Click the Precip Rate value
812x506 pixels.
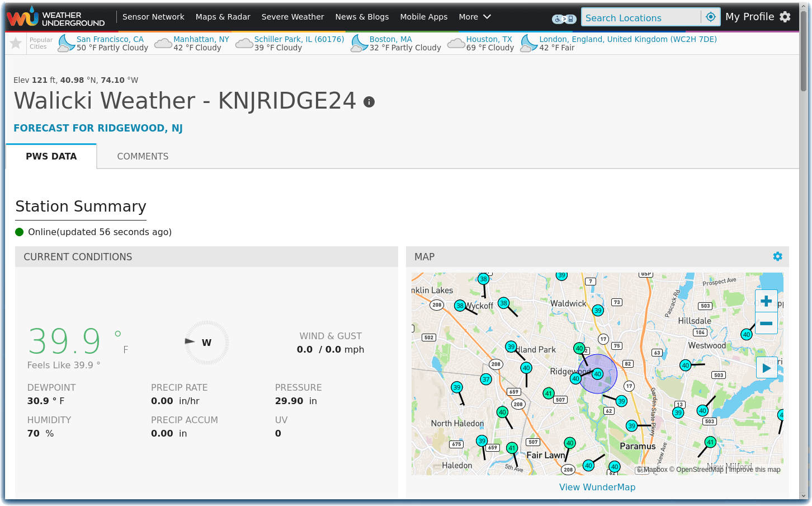click(x=175, y=401)
